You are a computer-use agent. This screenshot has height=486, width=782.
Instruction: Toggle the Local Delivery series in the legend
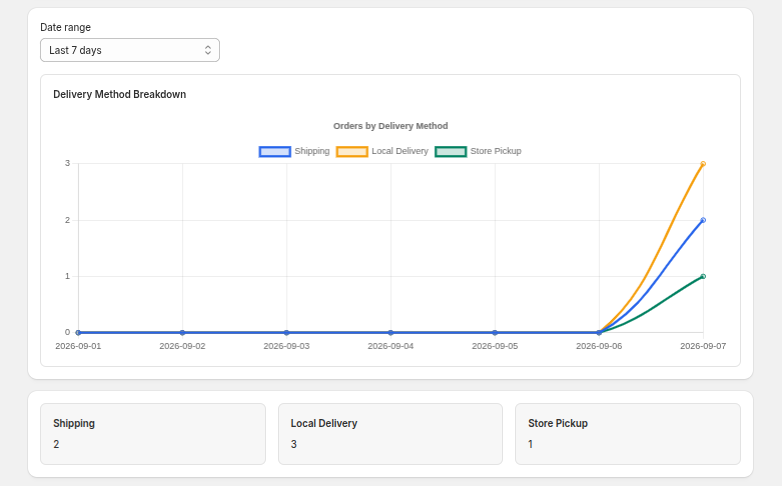pyautogui.click(x=382, y=151)
